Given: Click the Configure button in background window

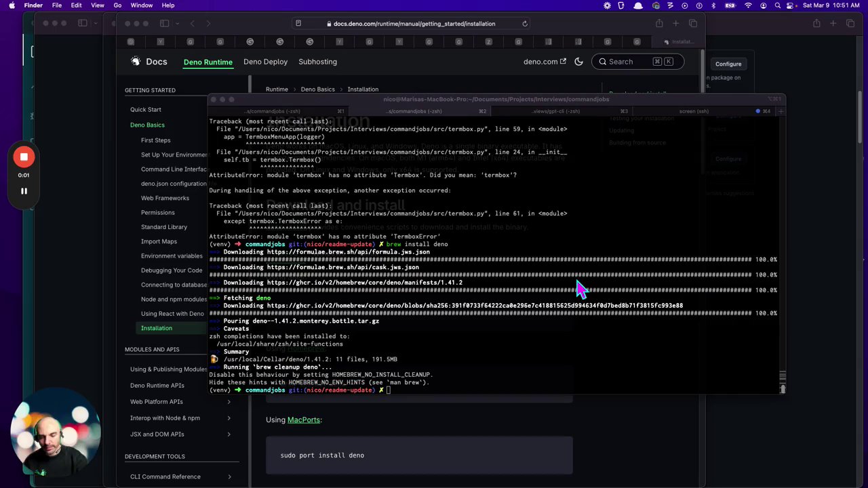Looking at the screenshot, I should pyautogui.click(x=728, y=64).
